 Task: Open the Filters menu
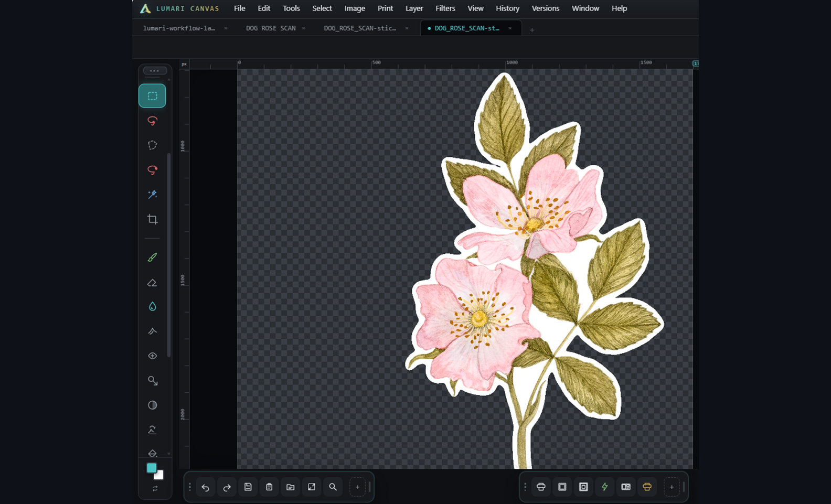[x=445, y=8]
